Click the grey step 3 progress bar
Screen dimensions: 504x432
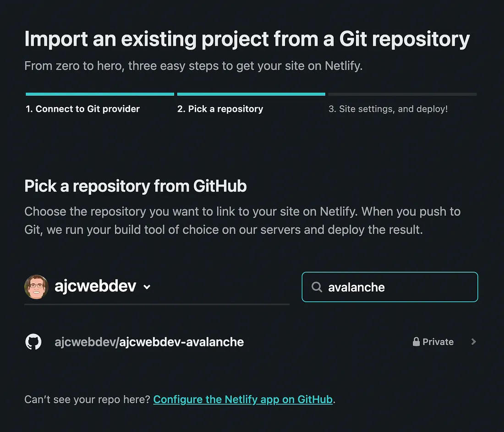coord(402,93)
